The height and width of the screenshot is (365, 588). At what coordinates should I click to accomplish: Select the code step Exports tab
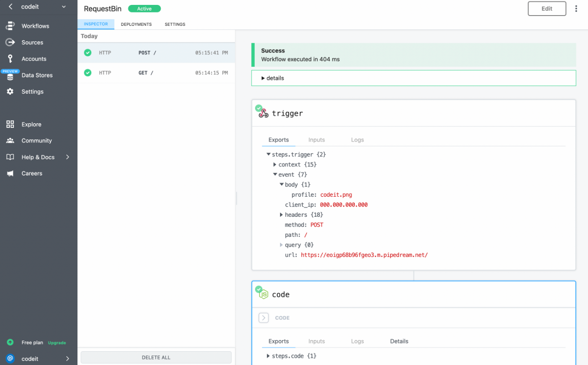point(279,341)
